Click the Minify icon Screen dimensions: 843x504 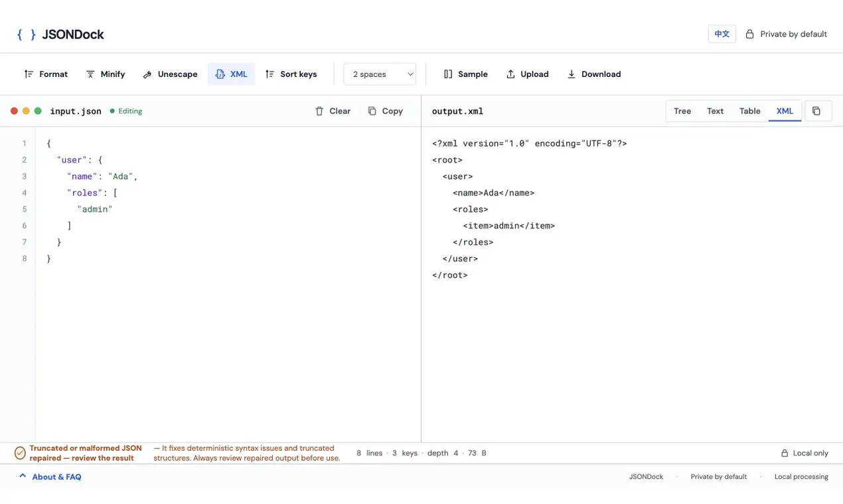[x=90, y=74]
